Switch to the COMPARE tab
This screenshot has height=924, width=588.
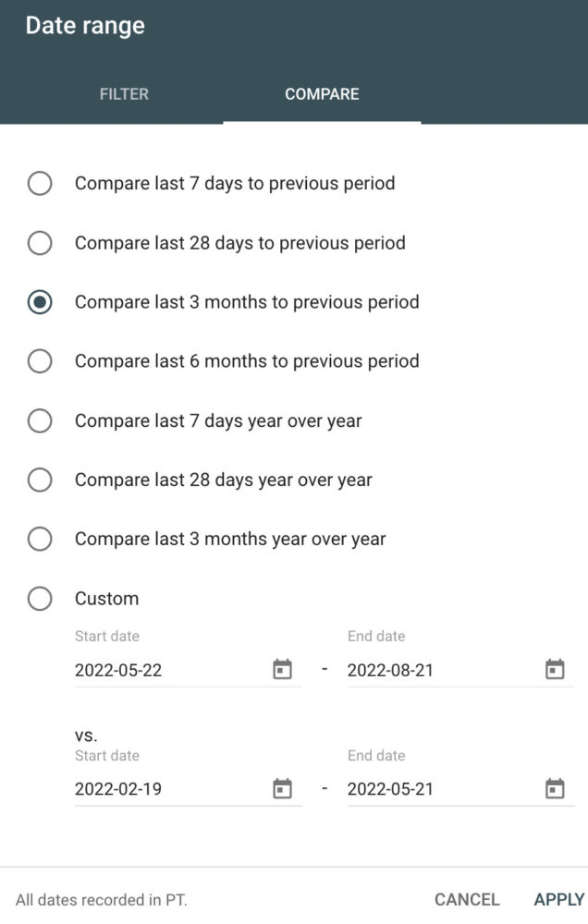click(322, 94)
